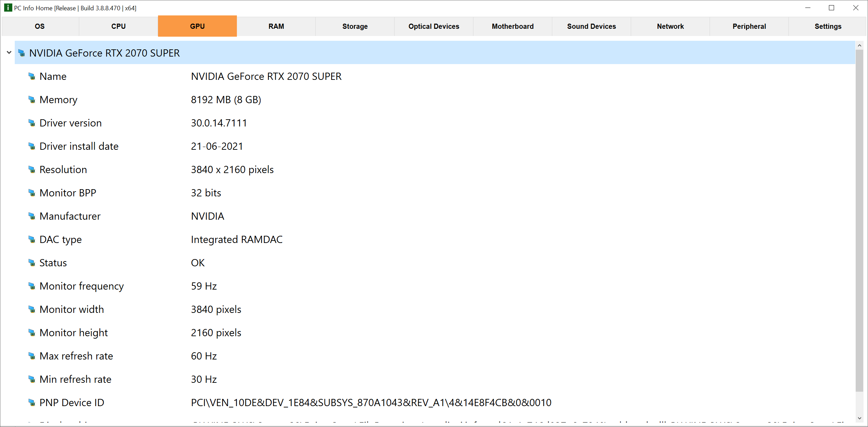This screenshot has width=868, height=427.
Task: Click the driver version 30.0.14.7111
Action: (219, 123)
